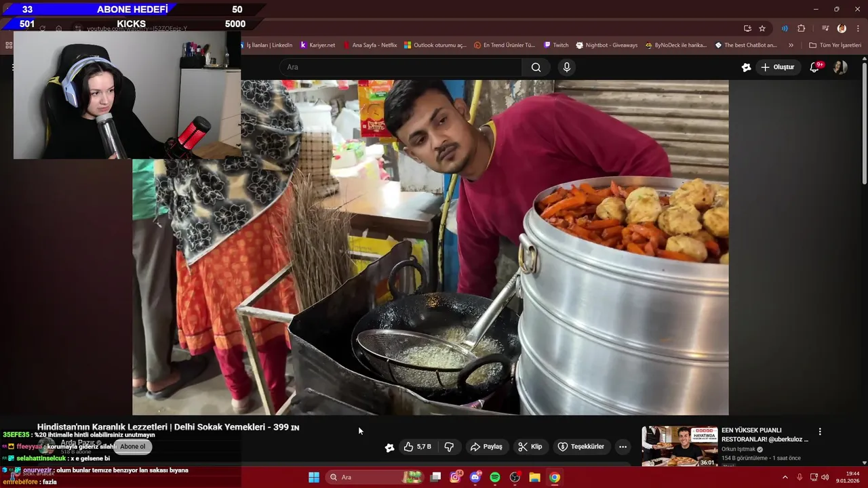
Task: Dislike the video
Action: pos(449,447)
